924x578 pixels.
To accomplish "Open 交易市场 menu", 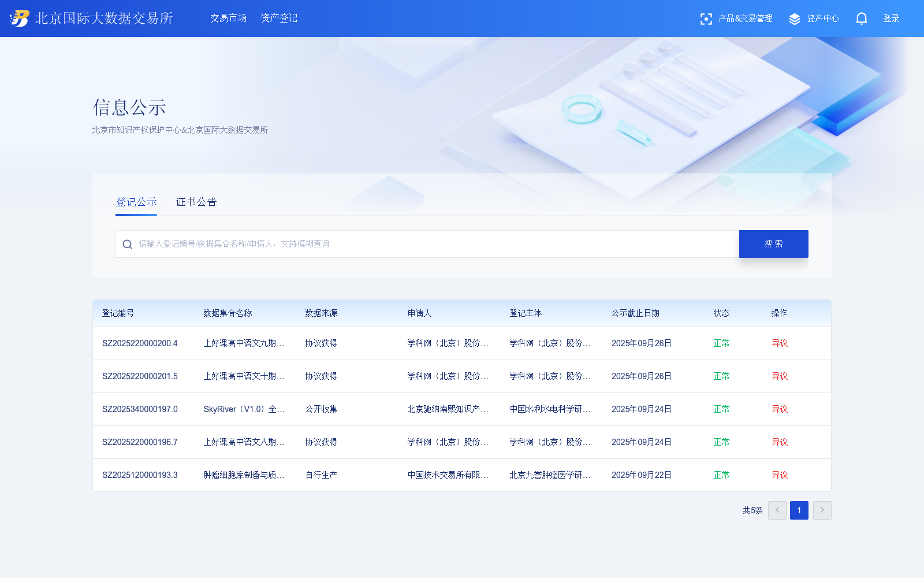I will (229, 18).
